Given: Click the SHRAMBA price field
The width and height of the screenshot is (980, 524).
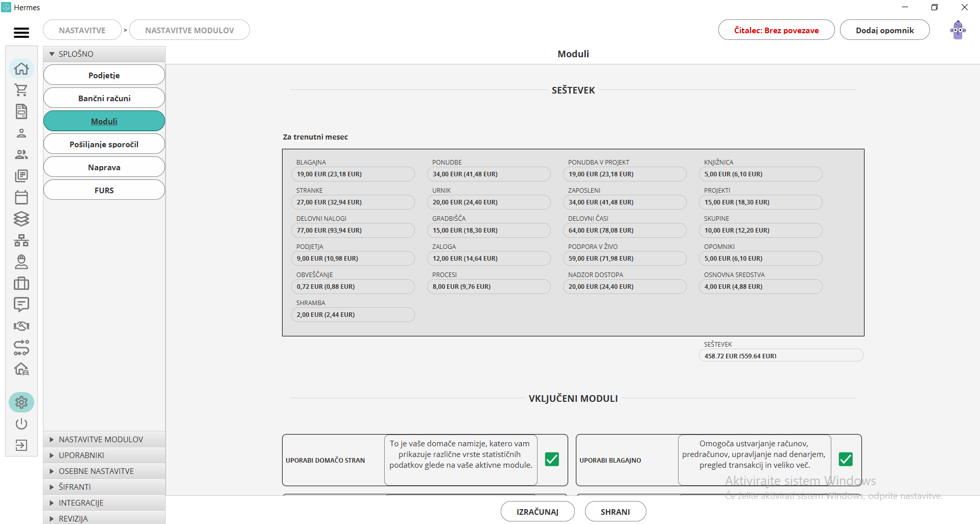Looking at the screenshot, I should click(x=353, y=315).
